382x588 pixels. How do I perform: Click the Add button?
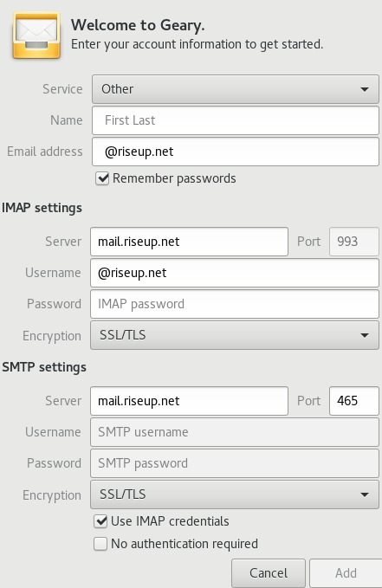[346, 573]
